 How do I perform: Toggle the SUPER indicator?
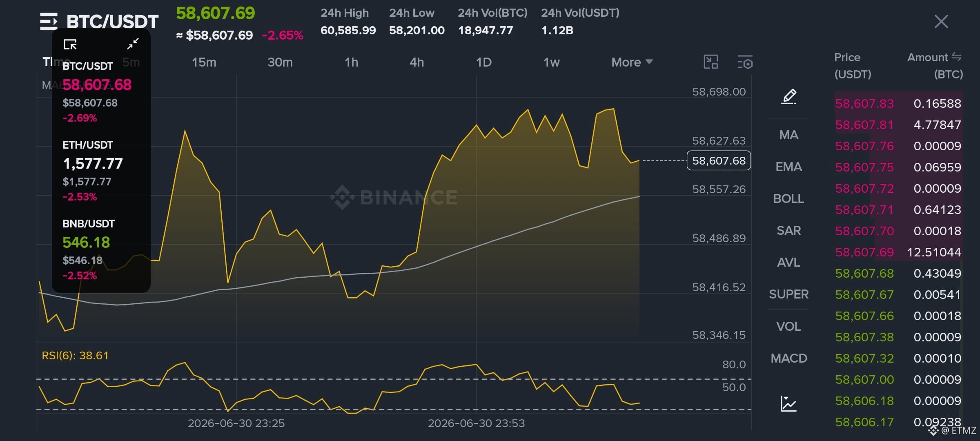[x=789, y=294]
